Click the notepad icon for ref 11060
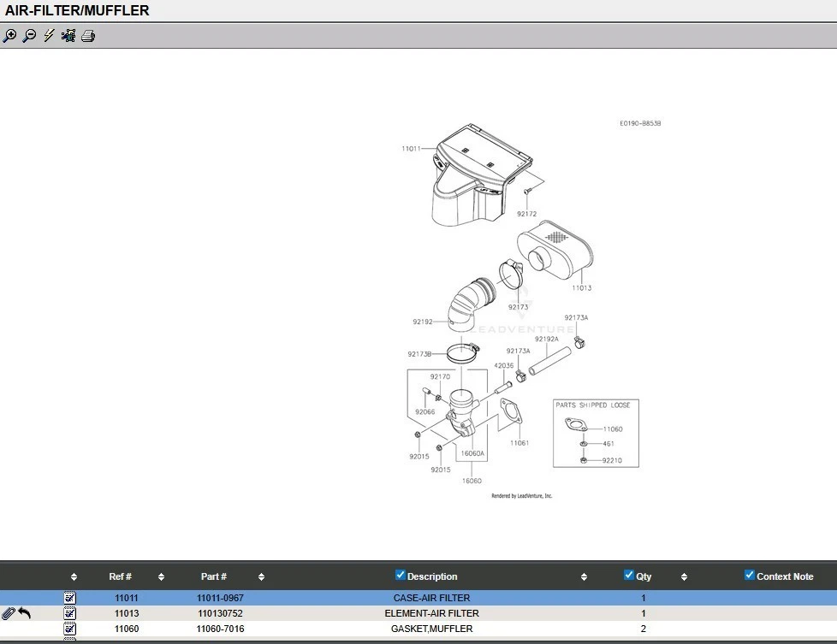Image resolution: width=837 pixels, height=644 pixels. point(70,629)
